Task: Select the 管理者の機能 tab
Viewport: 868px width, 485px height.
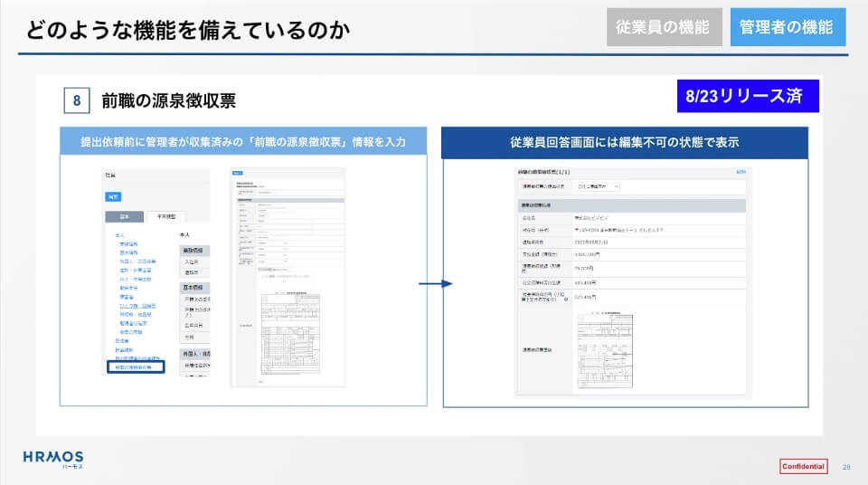Action: (x=786, y=27)
